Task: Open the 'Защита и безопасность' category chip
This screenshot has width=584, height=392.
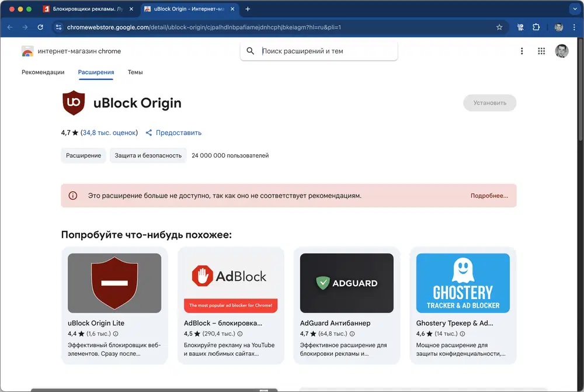Action: [x=148, y=155]
